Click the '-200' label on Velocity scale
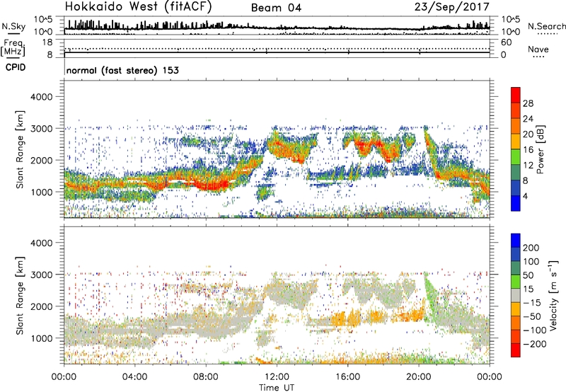The height and width of the screenshot is (392, 566). (535, 344)
